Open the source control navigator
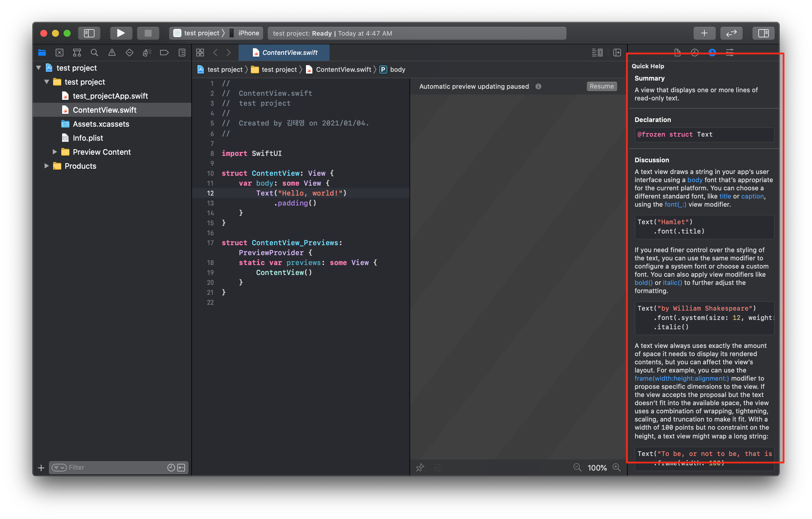 [x=59, y=53]
